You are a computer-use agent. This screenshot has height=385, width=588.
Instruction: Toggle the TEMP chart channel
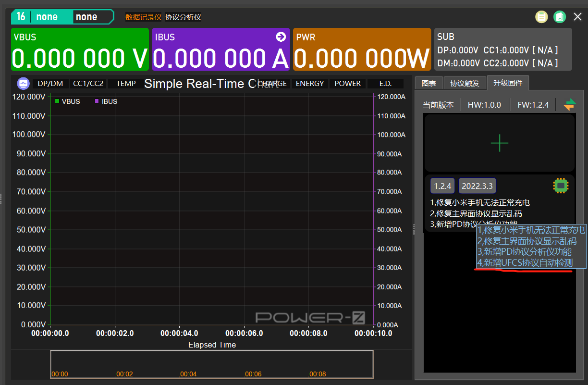tap(126, 84)
